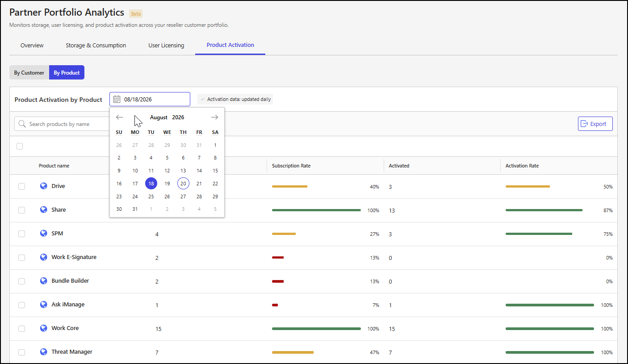Viewport: 628px width, 364px height.
Task: Click the globe icon beside Drive
Action: click(43, 186)
